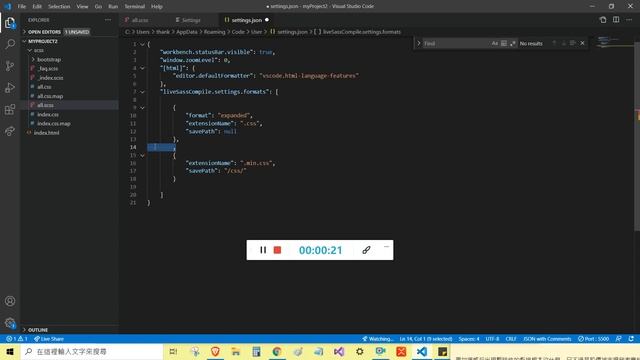This screenshot has height=360, width=640.
Task: Open Windows Start menu
Action: pos(10,351)
